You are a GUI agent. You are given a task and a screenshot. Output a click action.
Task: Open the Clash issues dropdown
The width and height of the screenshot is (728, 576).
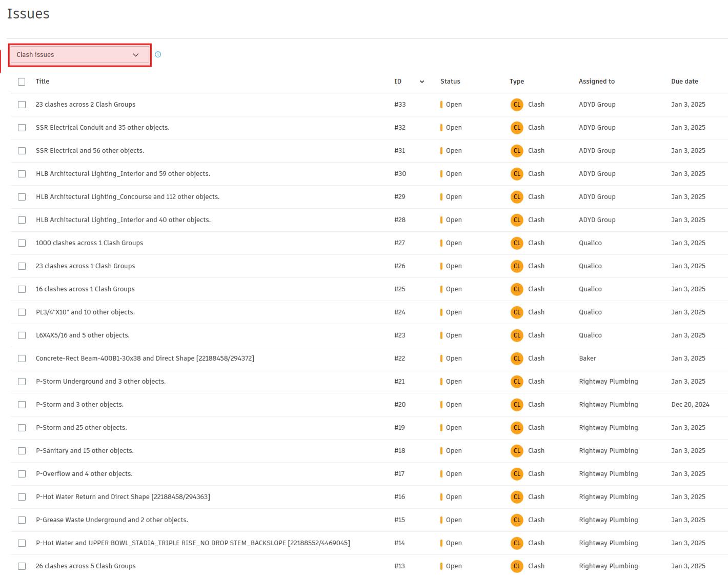click(x=79, y=55)
